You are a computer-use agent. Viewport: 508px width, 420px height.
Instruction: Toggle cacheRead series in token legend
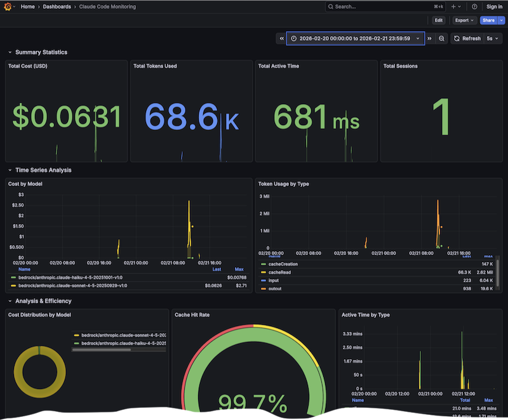pyautogui.click(x=280, y=272)
